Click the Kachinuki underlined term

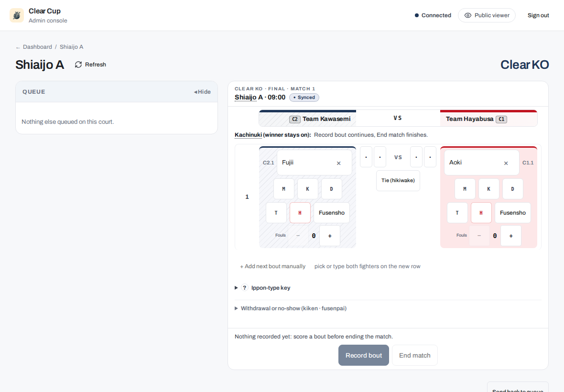248,135
